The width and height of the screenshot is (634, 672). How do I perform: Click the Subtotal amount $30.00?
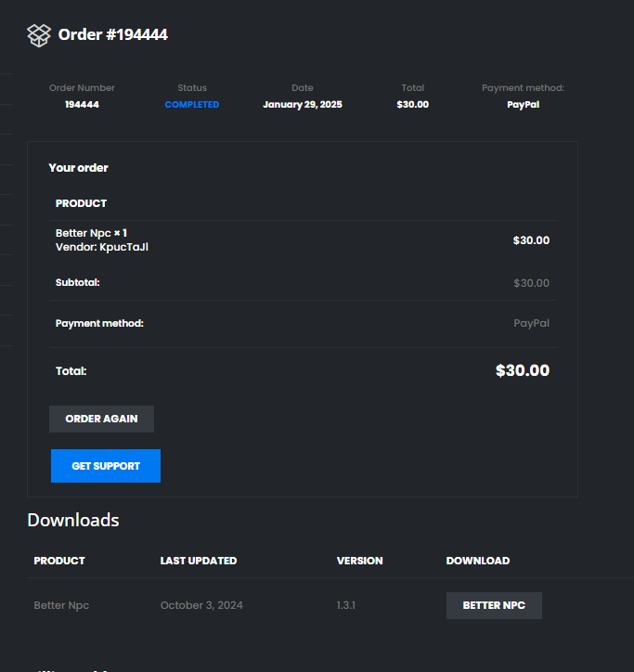[x=531, y=283]
